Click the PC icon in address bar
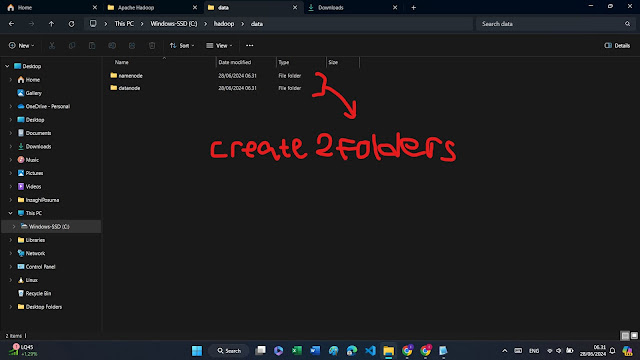 click(x=93, y=24)
